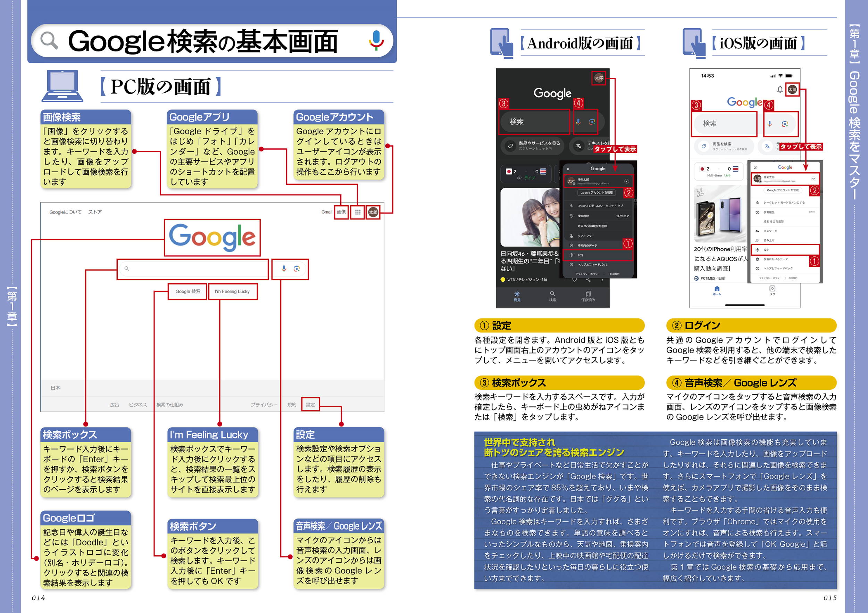Switch to 発見 tab on Android

517,296
